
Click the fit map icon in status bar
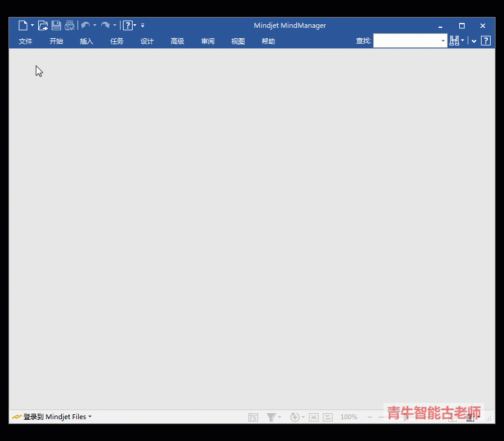[x=314, y=417]
